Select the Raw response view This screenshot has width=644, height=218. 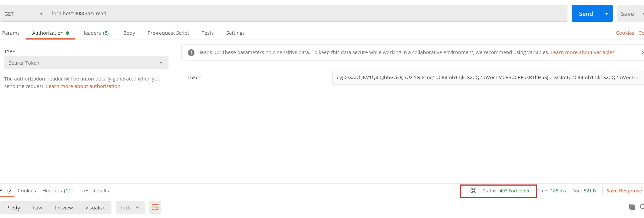(x=37, y=208)
